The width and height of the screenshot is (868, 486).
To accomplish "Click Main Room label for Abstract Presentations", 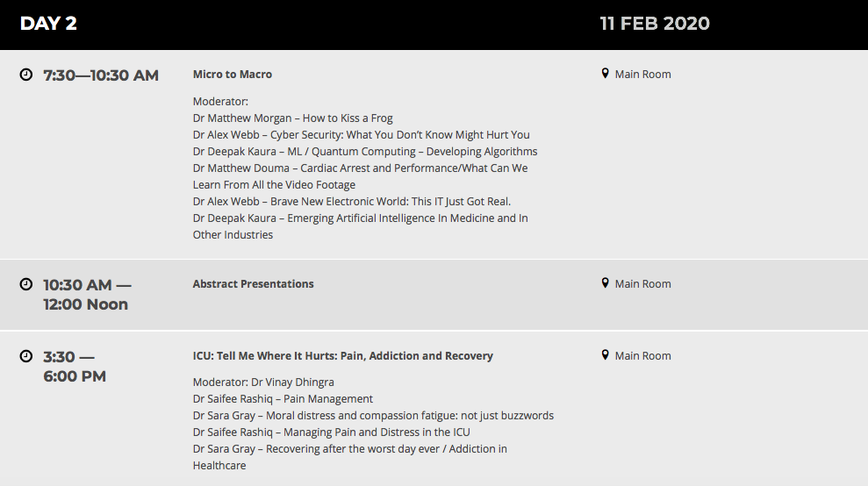I will point(642,284).
